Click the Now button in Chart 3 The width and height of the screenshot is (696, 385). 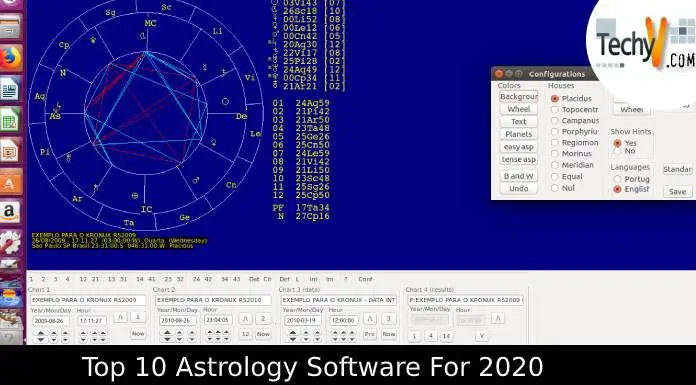[389, 333]
